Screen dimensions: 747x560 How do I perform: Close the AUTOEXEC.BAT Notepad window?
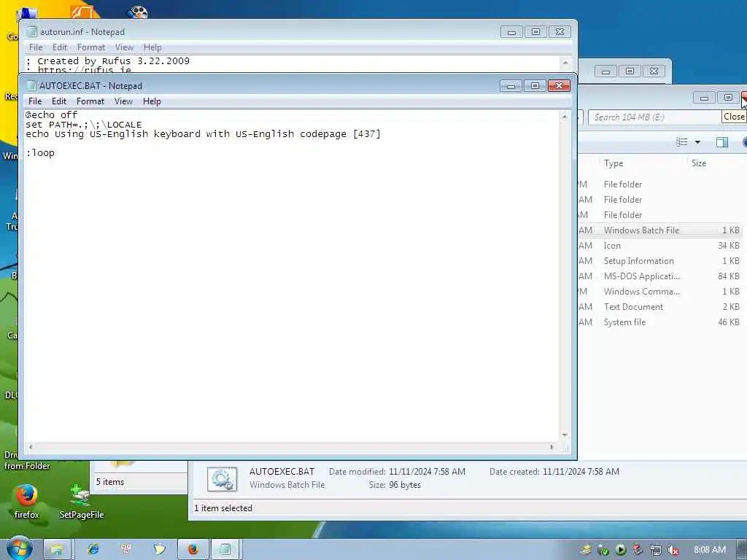click(x=560, y=86)
